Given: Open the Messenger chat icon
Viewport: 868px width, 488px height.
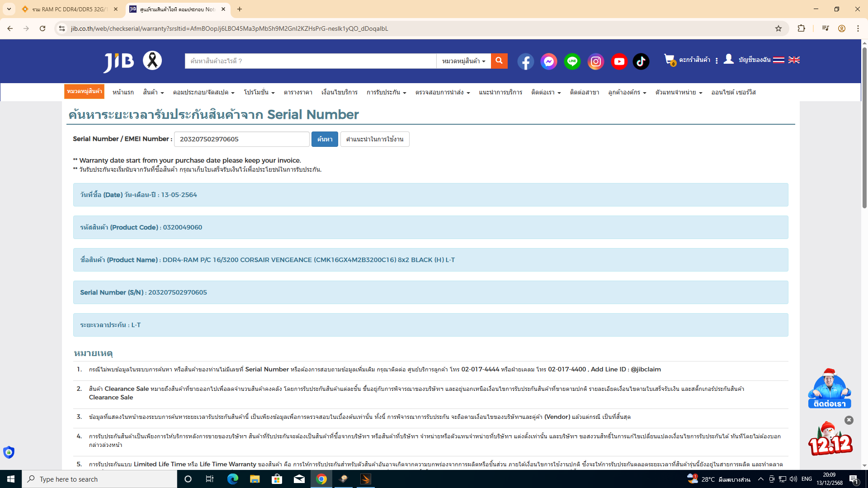Looking at the screenshot, I should 549,61.
